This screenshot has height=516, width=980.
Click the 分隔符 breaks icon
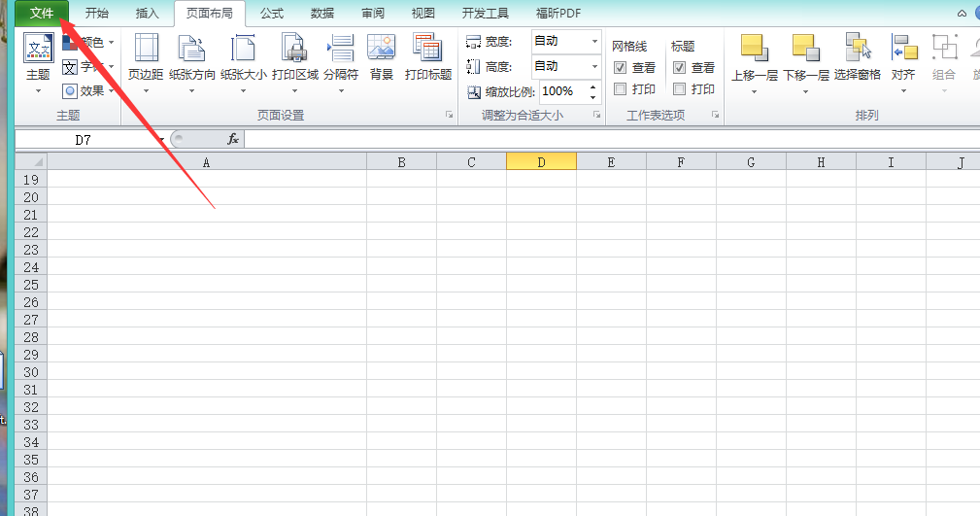tap(341, 49)
